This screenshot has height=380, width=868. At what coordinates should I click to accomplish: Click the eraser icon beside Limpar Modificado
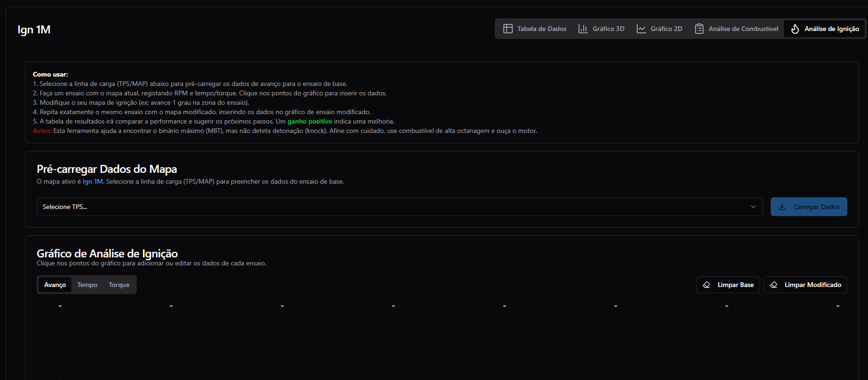(774, 285)
